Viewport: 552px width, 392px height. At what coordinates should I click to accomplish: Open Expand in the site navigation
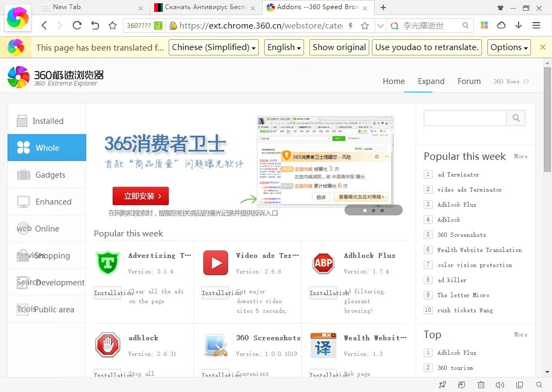[x=431, y=81]
